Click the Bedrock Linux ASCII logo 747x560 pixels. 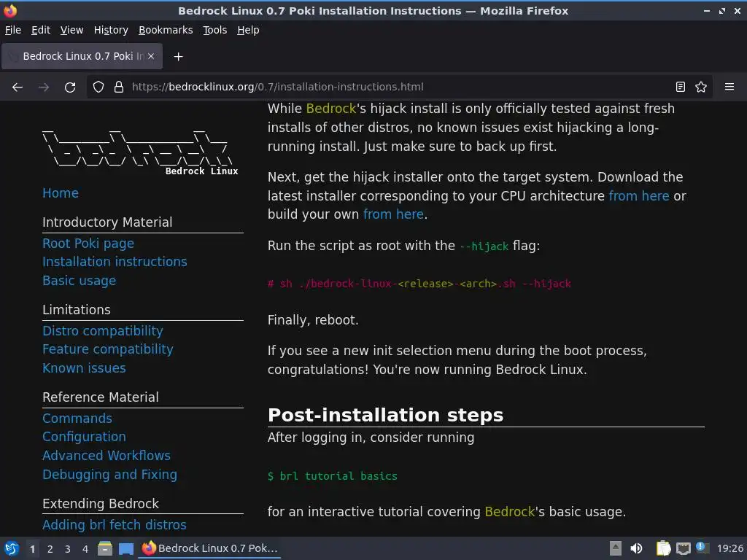tap(141, 152)
